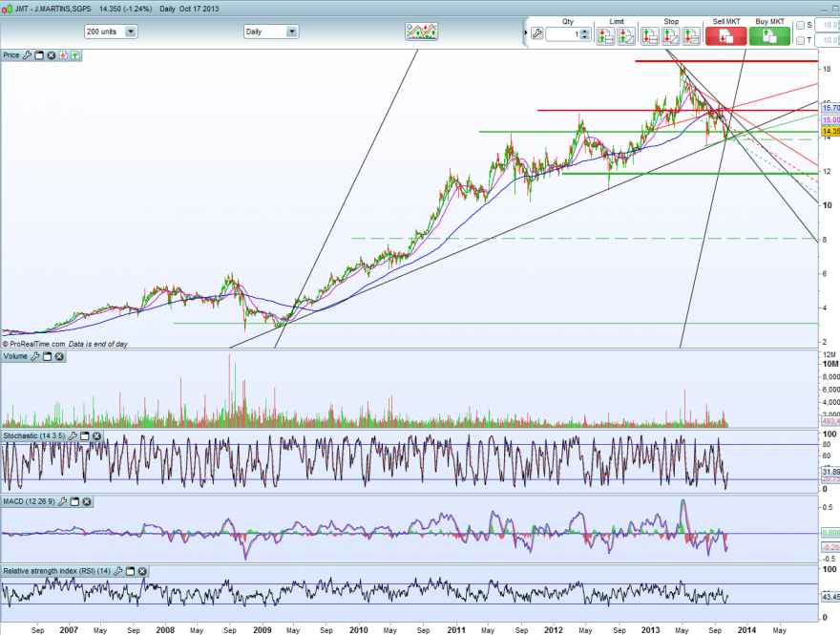Click the Price panel red sell arrow icon
The width and height of the screenshot is (840, 635).
[63, 55]
